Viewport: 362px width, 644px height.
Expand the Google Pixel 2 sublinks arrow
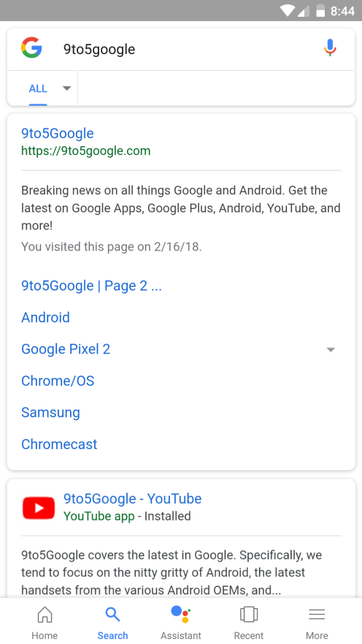click(331, 350)
